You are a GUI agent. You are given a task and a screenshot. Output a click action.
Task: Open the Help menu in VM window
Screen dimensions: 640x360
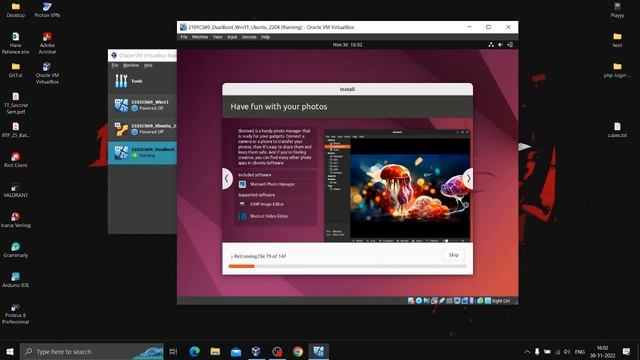click(265, 37)
